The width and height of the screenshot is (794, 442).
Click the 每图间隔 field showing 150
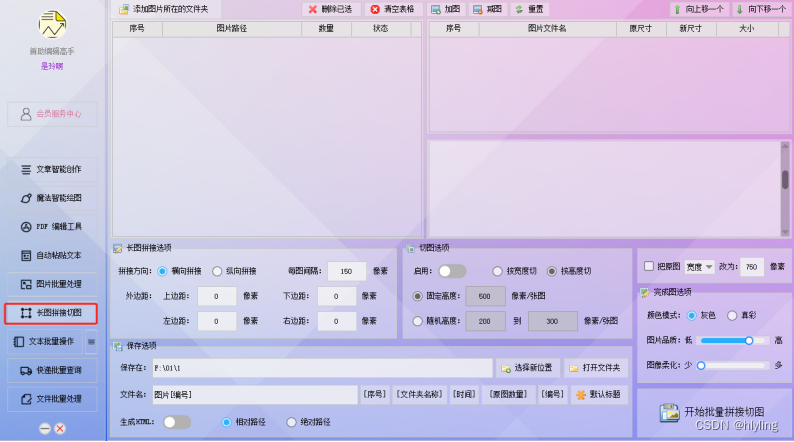pyautogui.click(x=347, y=271)
